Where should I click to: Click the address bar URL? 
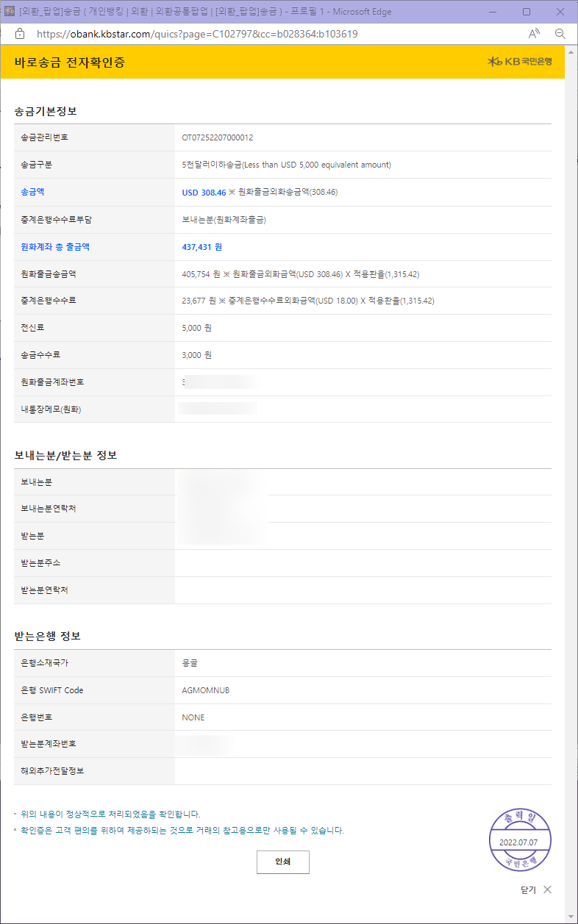click(x=196, y=34)
